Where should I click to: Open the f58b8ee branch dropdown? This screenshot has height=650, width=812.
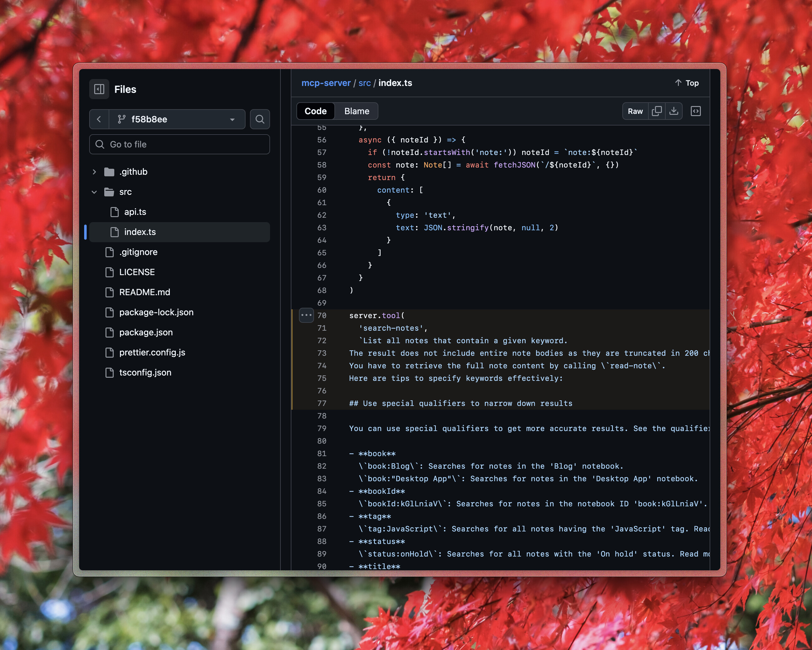(177, 119)
